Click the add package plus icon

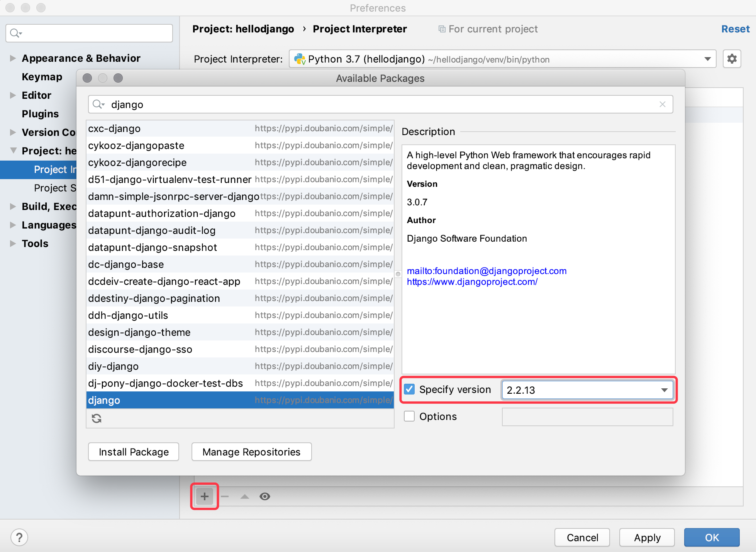coord(205,496)
